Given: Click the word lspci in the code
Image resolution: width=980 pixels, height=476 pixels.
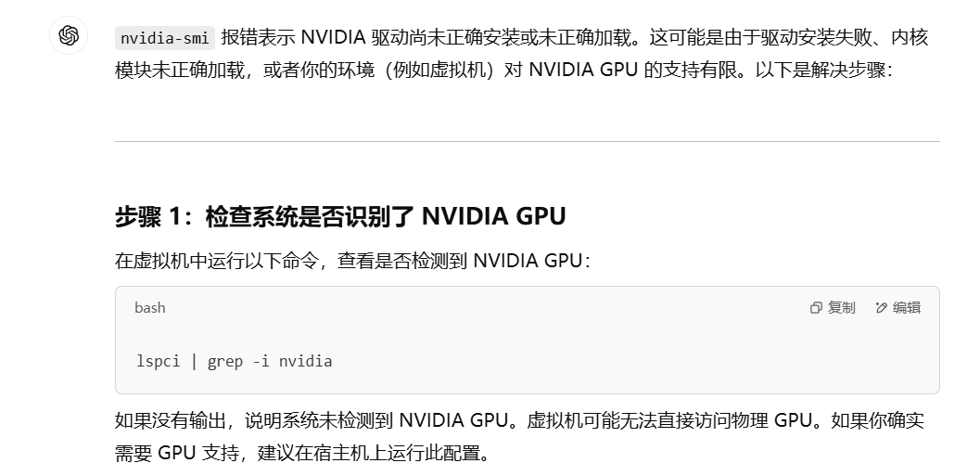Looking at the screenshot, I should [158, 361].
